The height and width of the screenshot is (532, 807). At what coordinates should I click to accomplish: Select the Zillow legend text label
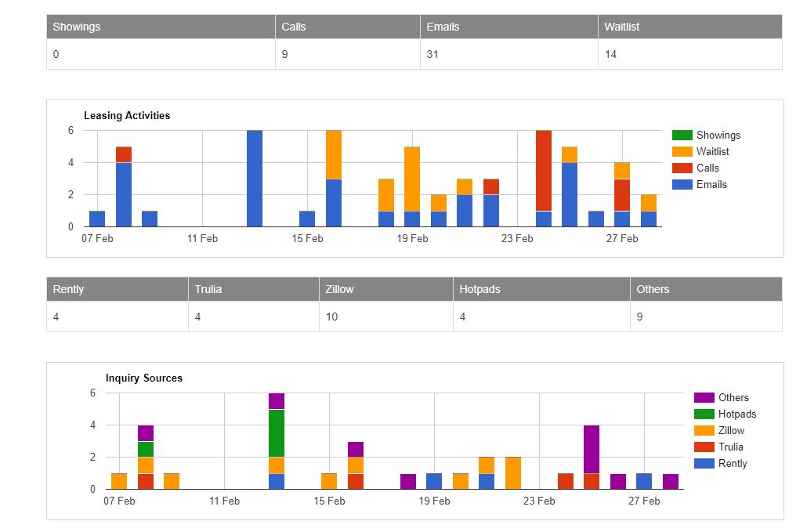[731, 430]
